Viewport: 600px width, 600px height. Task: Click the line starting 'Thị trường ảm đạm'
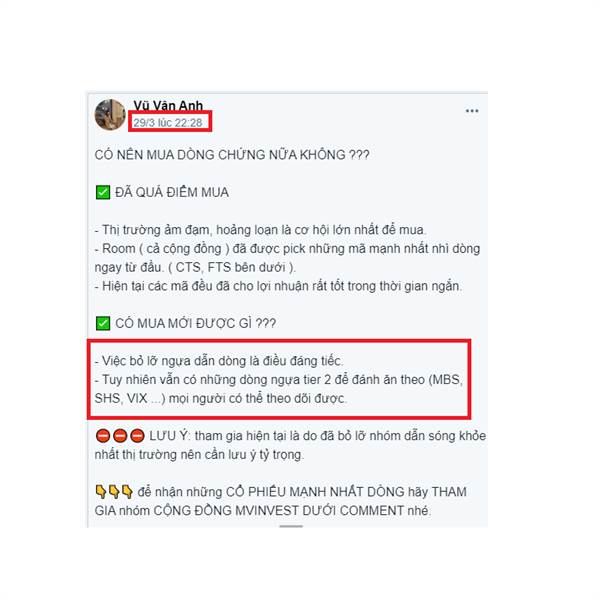(261, 230)
